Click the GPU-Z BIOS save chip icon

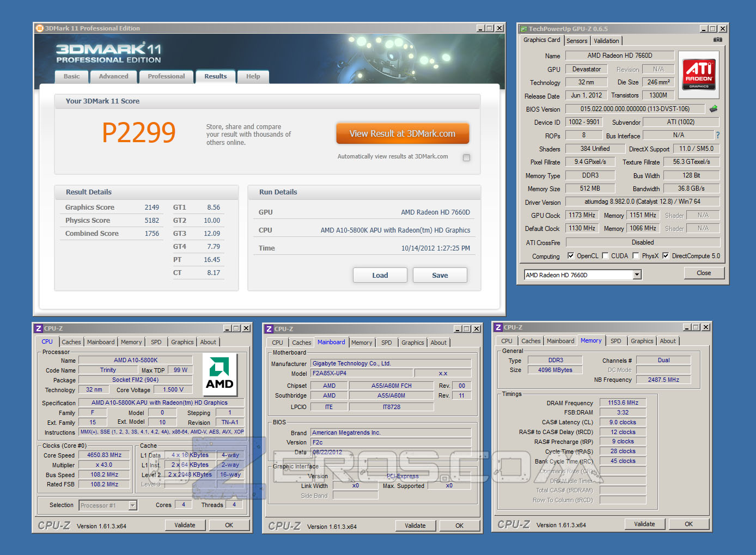click(714, 109)
